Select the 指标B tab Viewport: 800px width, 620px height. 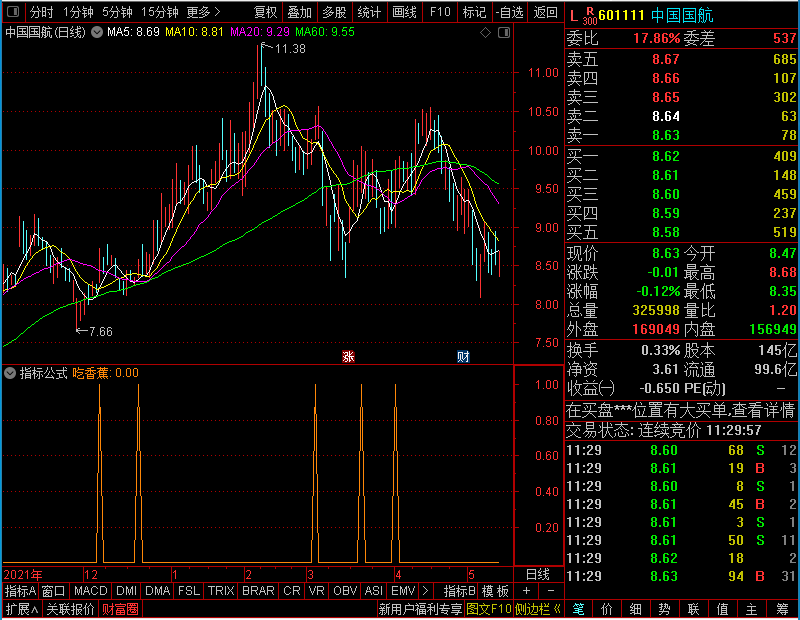(x=460, y=591)
